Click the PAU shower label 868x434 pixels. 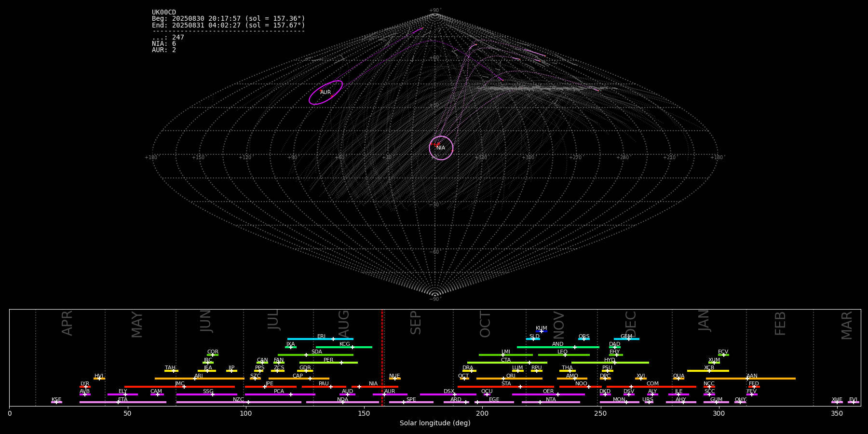pos(324,383)
